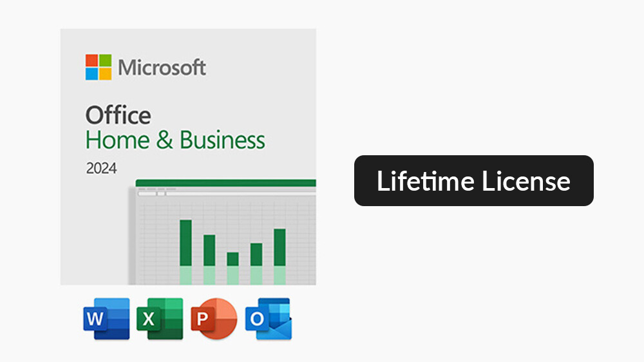Screen dimensions: 644x362
Task: Click the blue square in Microsoft logo
Action: (x=92, y=73)
